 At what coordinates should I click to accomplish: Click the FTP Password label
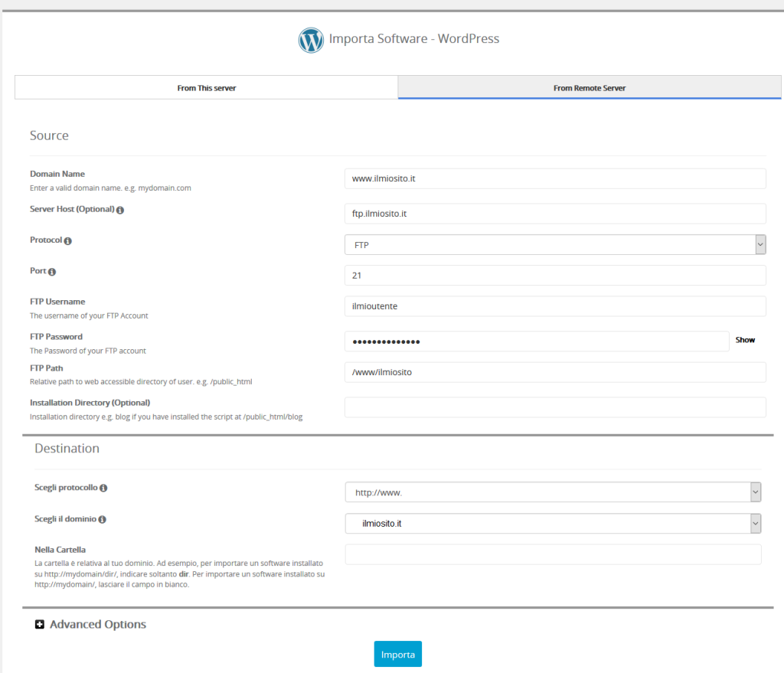[x=56, y=337]
